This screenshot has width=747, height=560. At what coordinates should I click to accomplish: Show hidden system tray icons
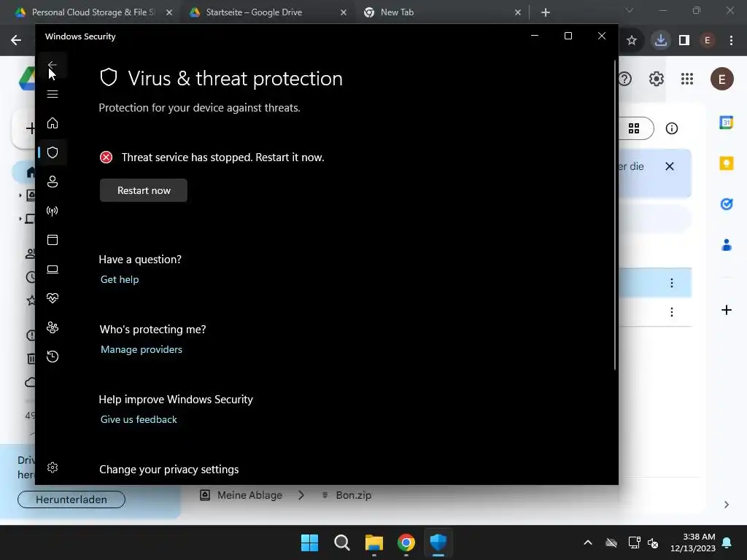click(588, 542)
